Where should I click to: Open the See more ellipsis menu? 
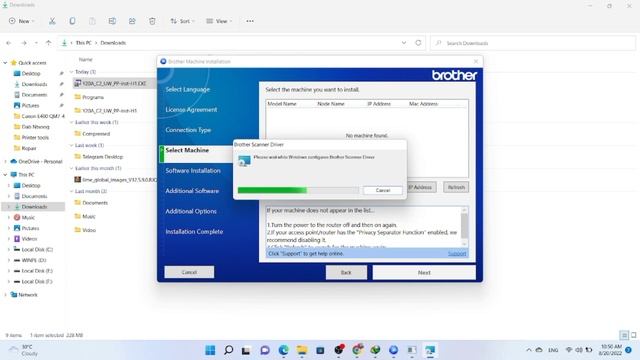pos(250,21)
